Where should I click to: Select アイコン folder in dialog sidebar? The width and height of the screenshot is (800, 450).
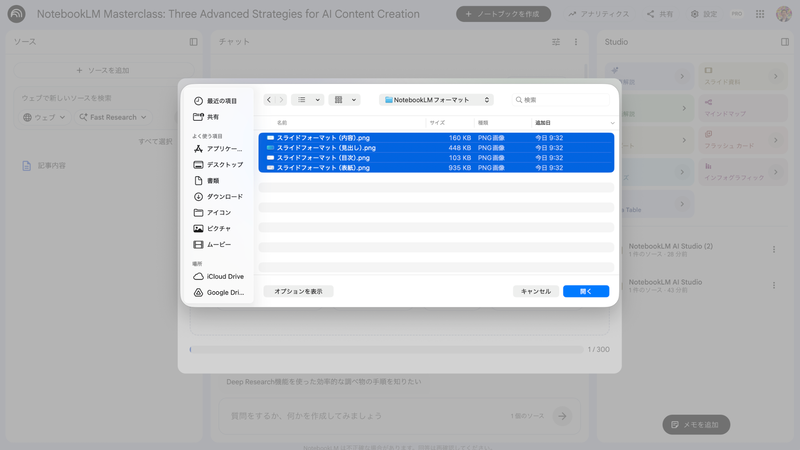tap(213, 212)
